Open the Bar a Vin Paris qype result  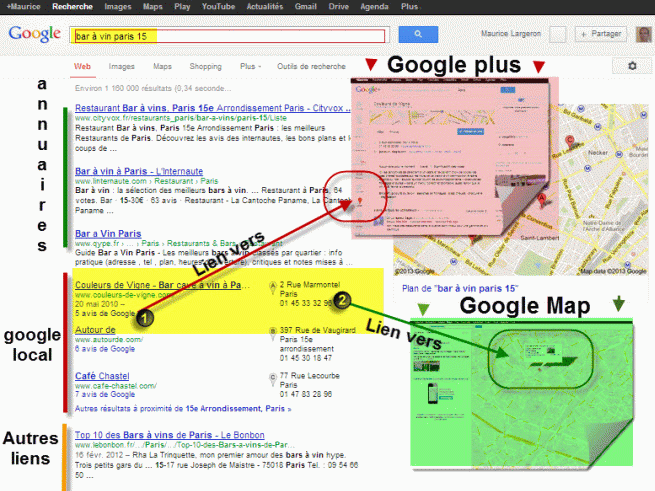click(x=108, y=234)
